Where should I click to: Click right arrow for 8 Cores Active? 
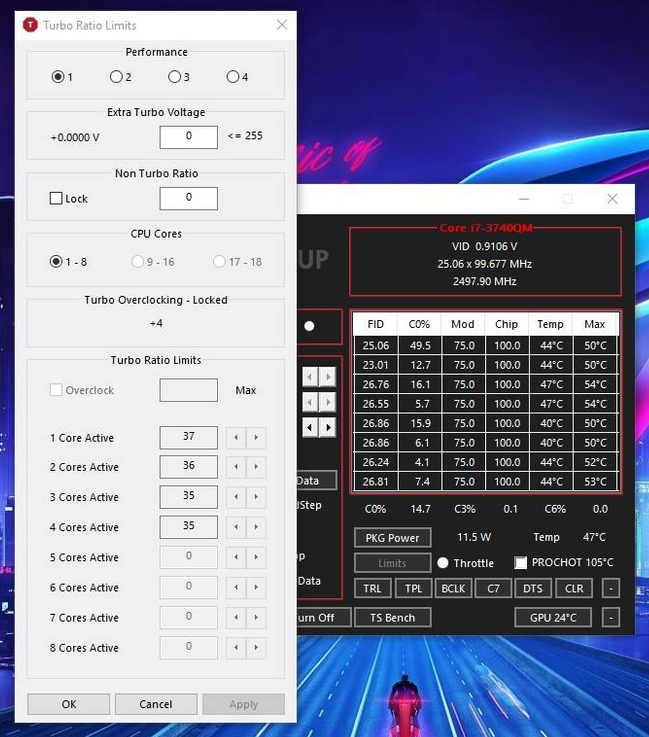pos(256,648)
